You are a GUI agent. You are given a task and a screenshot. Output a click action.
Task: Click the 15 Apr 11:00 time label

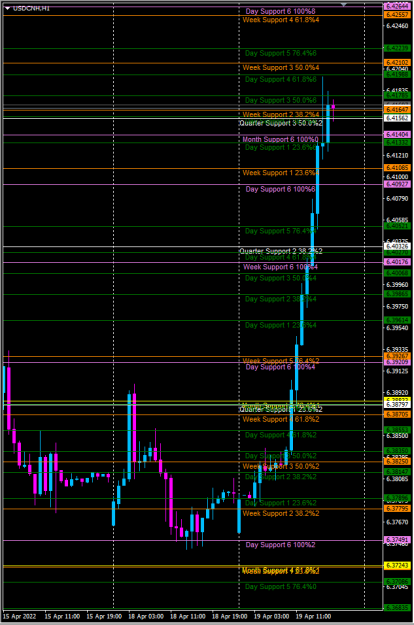(62, 616)
